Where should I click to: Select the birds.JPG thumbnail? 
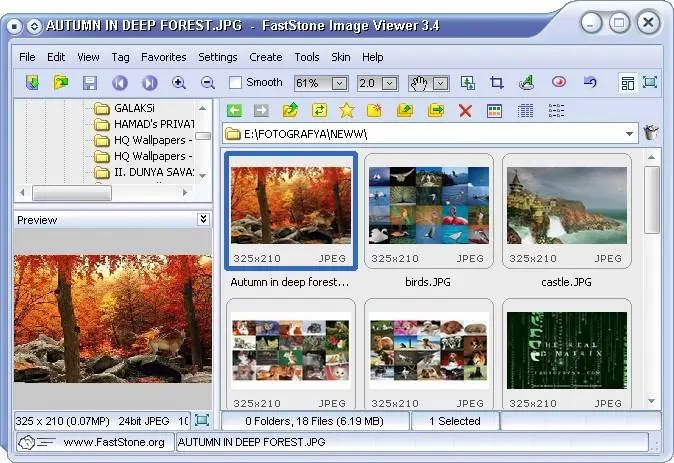tap(429, 211)
